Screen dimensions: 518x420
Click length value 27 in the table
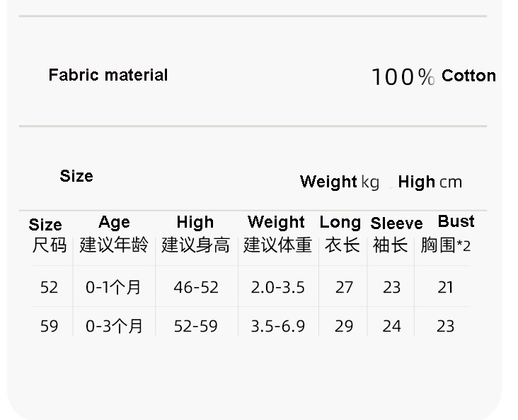click(x=344, y=287)
